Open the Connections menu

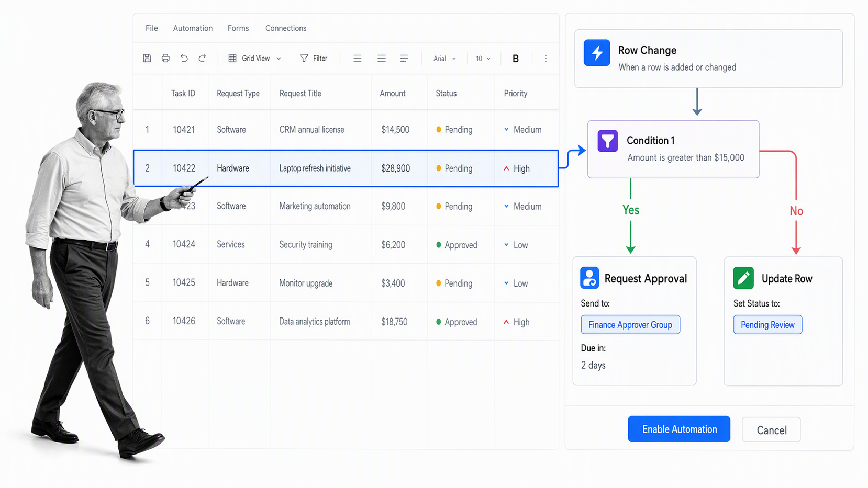286,28
